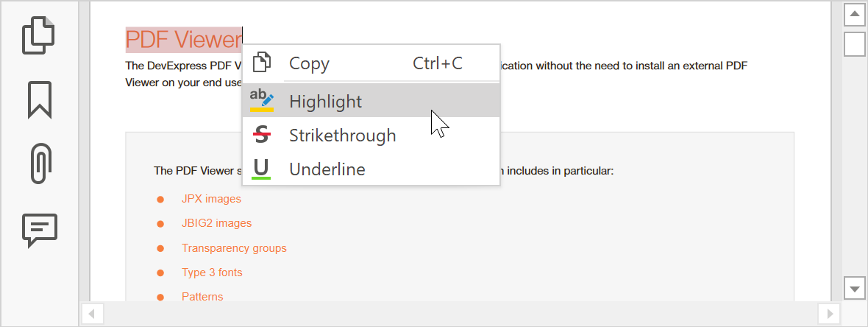Select Highlight in the context menu
The image size is (868, 327).
click(326, 101)
